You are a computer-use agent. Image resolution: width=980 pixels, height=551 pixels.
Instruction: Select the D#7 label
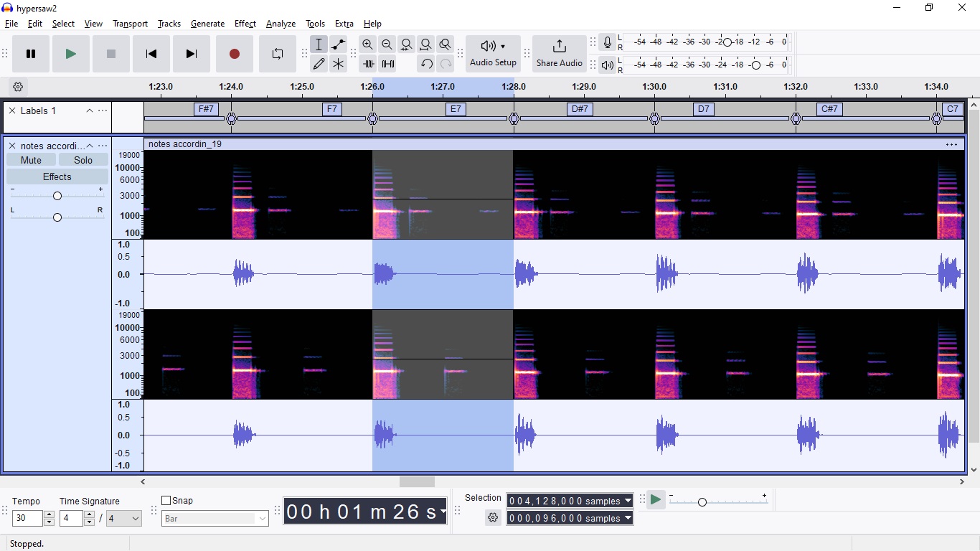tap(579, 109)
